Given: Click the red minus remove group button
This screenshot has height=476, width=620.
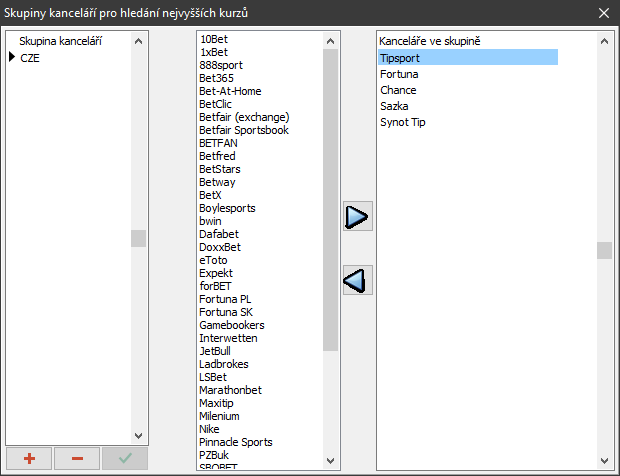Looking at the screenshot, I should (x=77, y=458).
